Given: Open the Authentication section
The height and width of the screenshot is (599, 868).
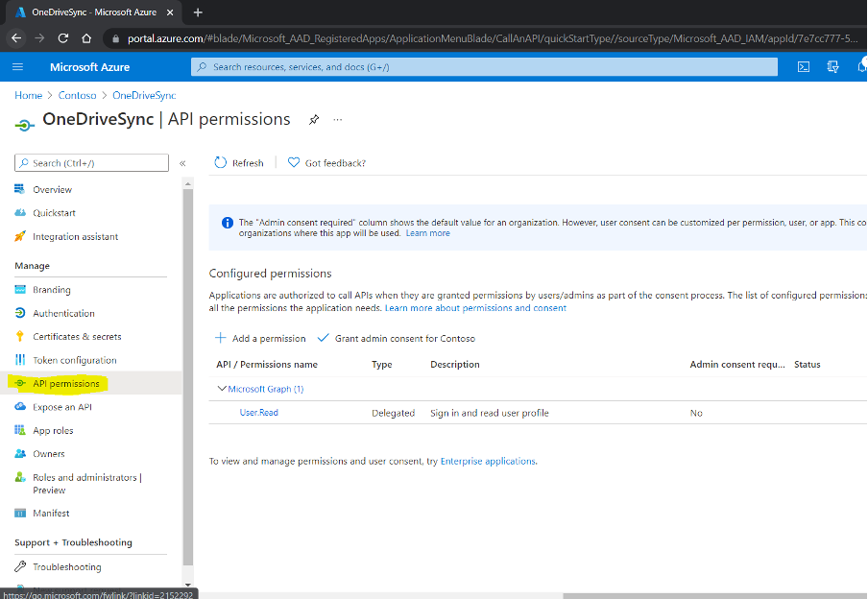Looking at the screenshot, I should [x=63, y=313].
